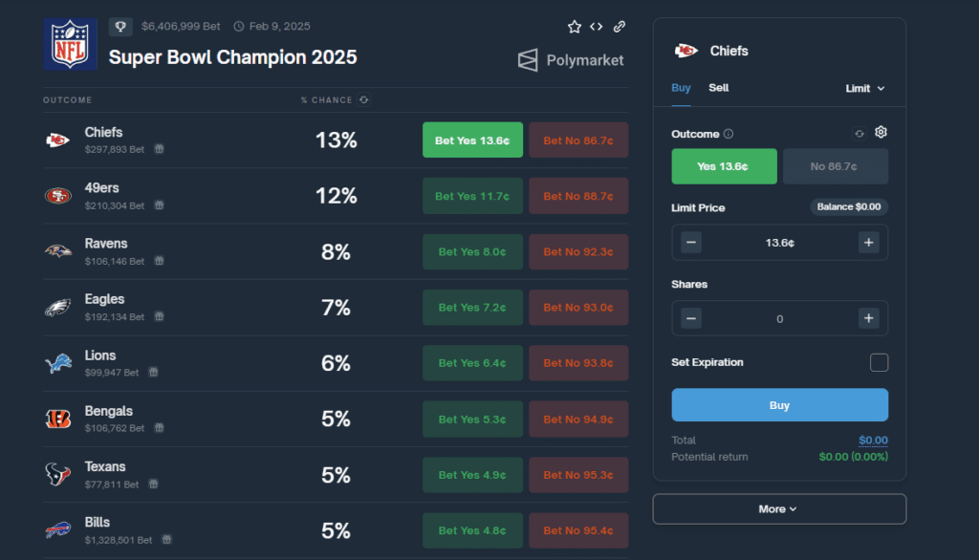Image resolution: width=979 pixels, height=560 pixels.
Task: Open the embed code icon
Action: (x=596, y=27)
